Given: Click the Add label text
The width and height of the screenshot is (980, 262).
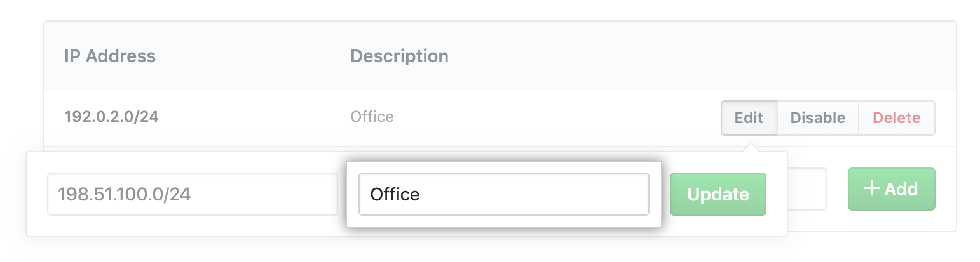Looking at the screenshot, I should click(901, 189).
